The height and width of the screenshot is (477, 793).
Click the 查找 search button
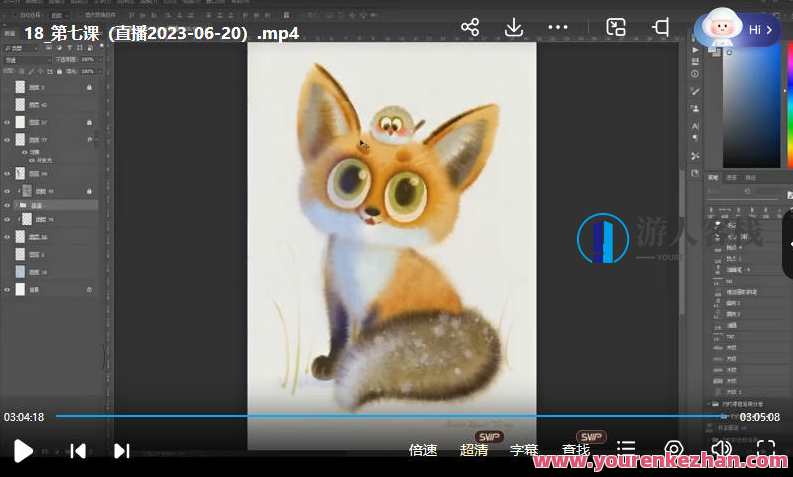coord(575,450)
